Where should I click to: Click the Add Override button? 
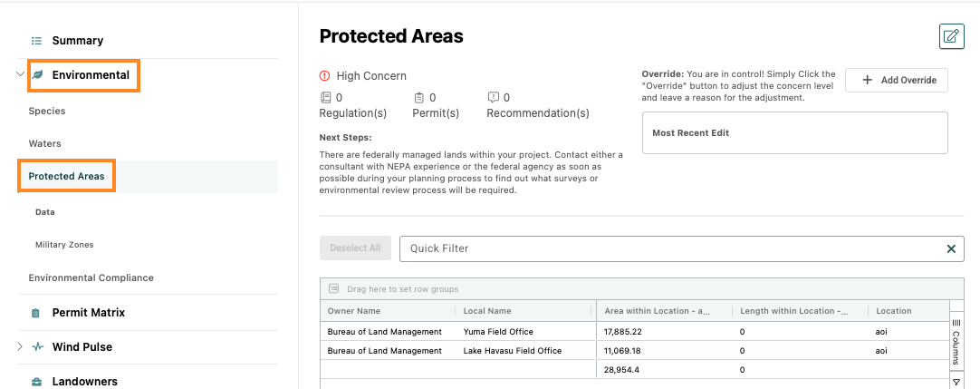coord(897,80)
